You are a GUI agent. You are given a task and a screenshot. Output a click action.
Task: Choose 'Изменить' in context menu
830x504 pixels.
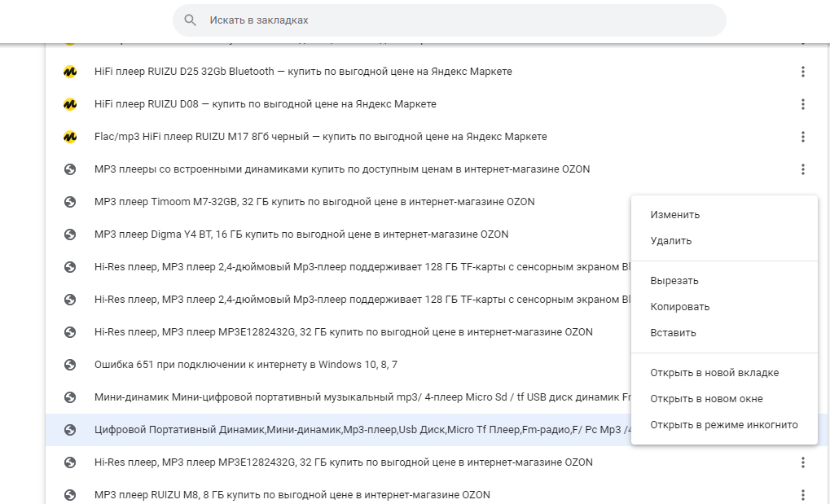tap(674, 215)
